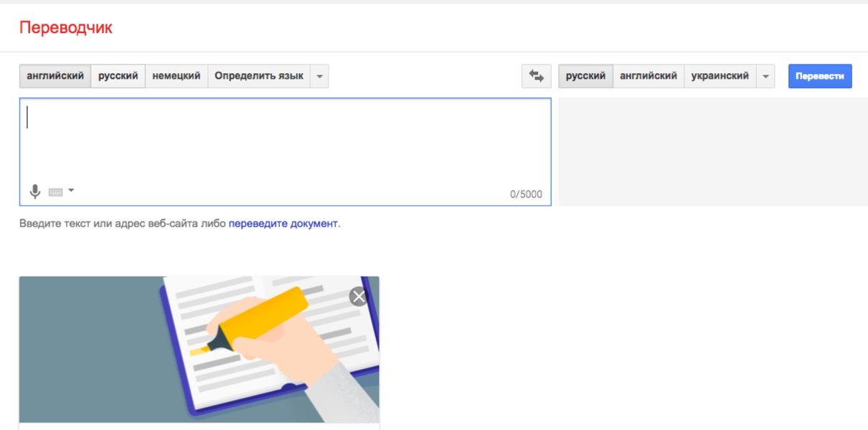Focus the source text input area
Image resolution: width=868 pixels, height=430 pixels.
pyautogui.click(x=286, y=152)
